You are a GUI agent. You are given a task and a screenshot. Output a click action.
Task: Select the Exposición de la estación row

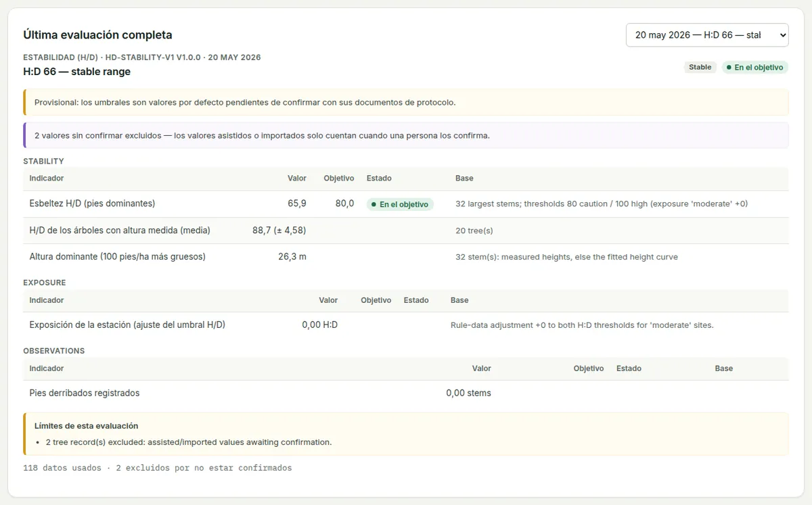[406, 324]
